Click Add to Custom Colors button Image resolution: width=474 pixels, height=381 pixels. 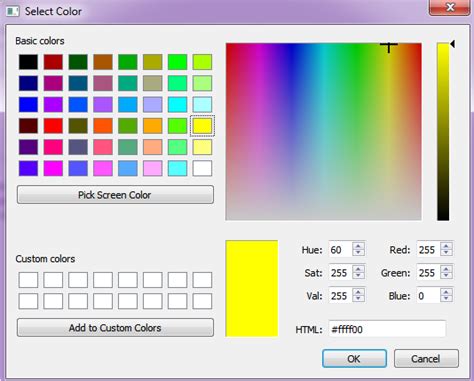(x=115, y=328)
